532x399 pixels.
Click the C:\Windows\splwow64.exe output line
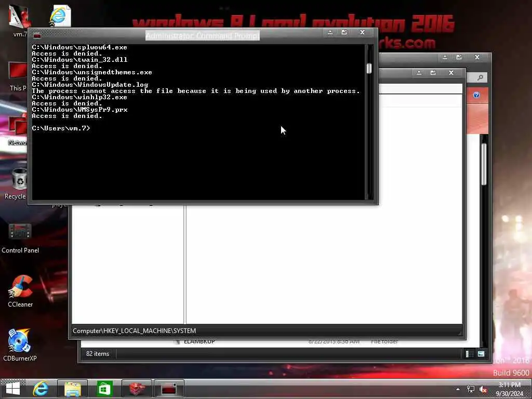click(x=79, y=47)
